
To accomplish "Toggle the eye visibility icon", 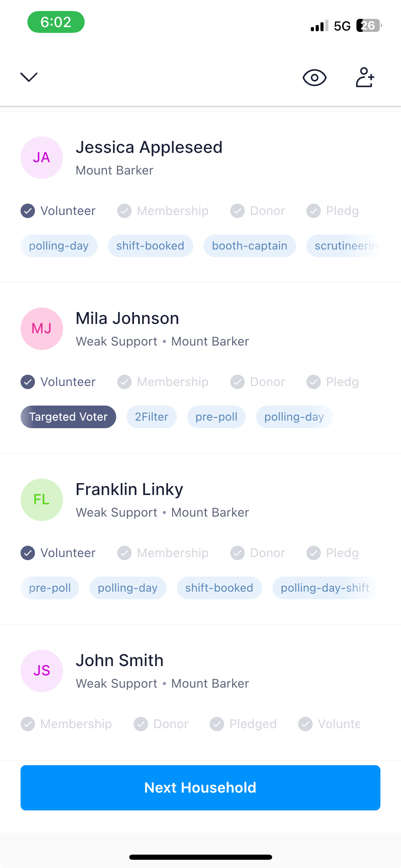I will coord(314,77).
